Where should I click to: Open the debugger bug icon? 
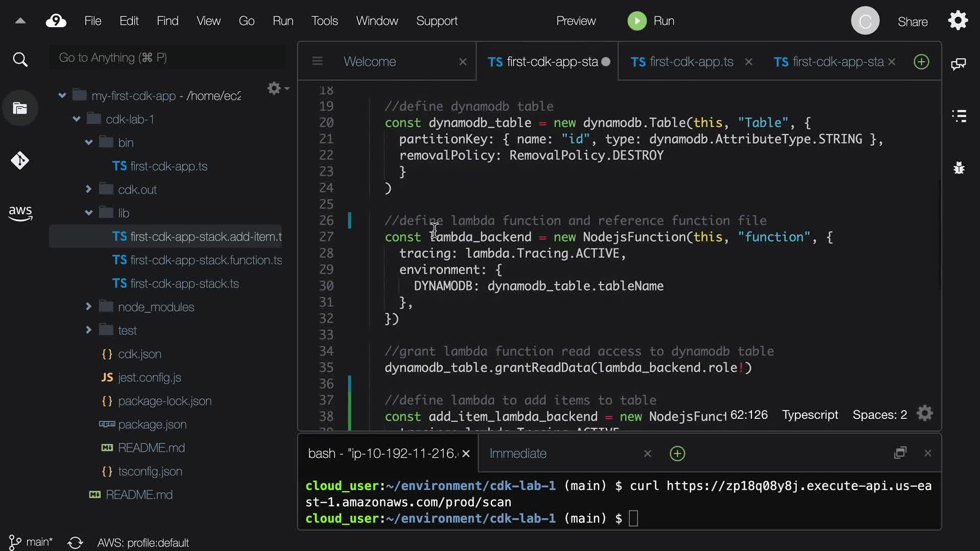pyautogui.click(x=959, y=168)
